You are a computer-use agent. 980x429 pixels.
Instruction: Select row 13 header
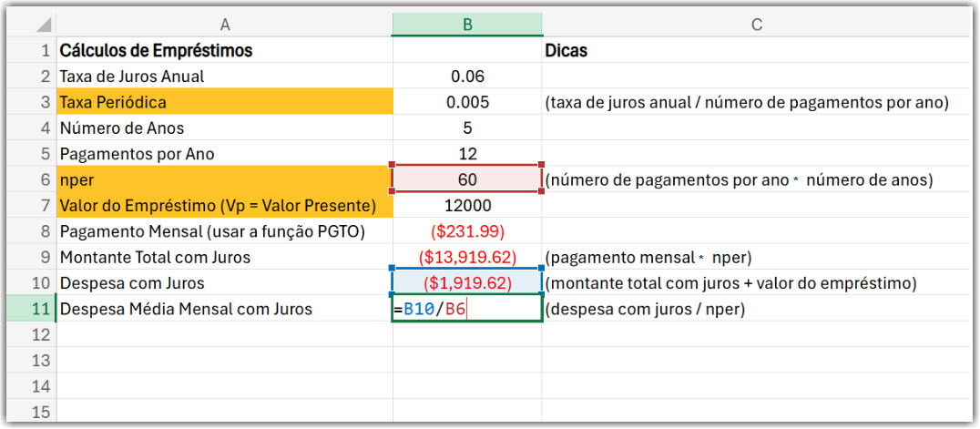pos(31,360)
